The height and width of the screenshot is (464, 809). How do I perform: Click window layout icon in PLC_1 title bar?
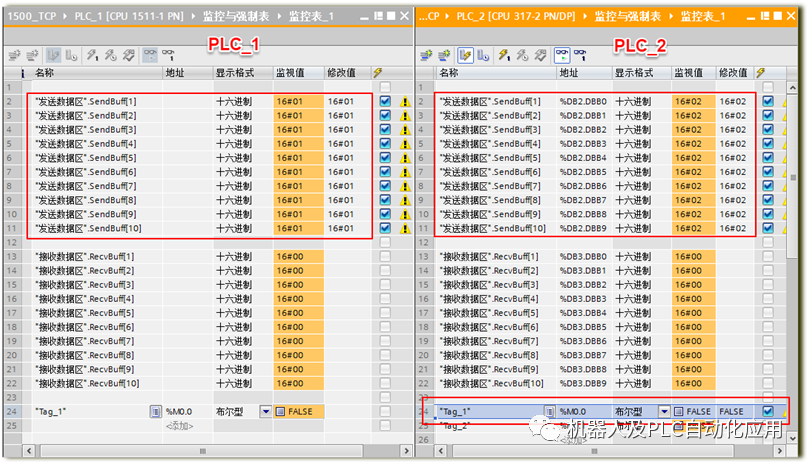point(379,16)
